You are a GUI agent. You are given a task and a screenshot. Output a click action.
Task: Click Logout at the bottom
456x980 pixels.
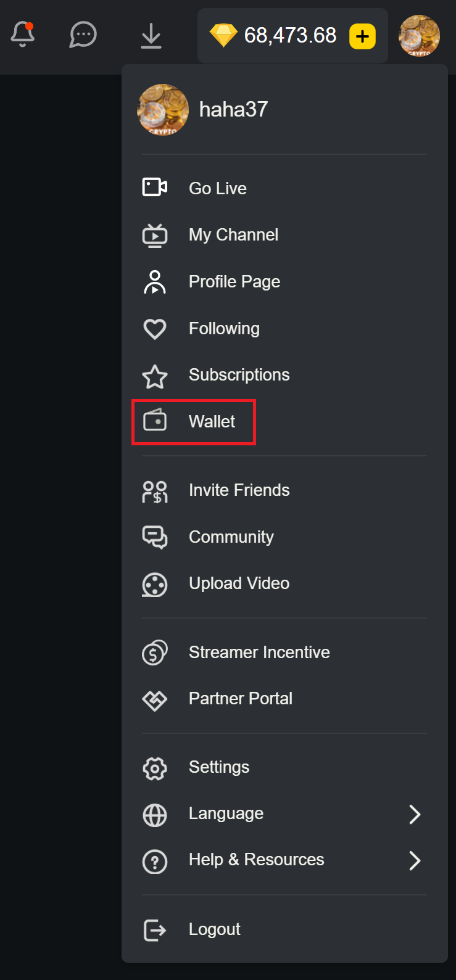point(214,929)
